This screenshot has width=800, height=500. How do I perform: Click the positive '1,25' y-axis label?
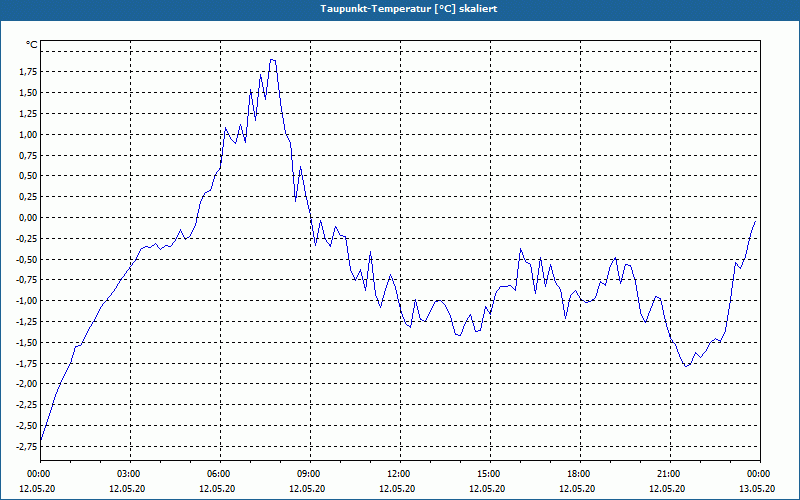[29, 114]
